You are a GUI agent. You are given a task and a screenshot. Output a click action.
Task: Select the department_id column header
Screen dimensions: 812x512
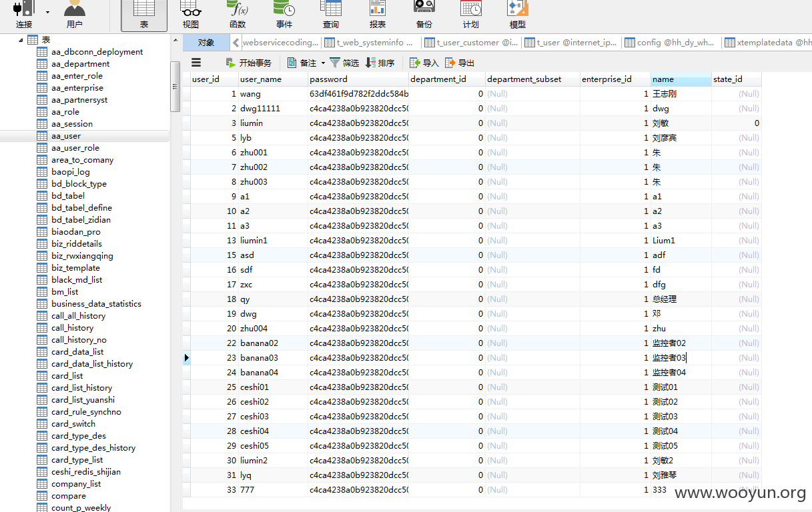pyautogui.click(x=447, y=79)
